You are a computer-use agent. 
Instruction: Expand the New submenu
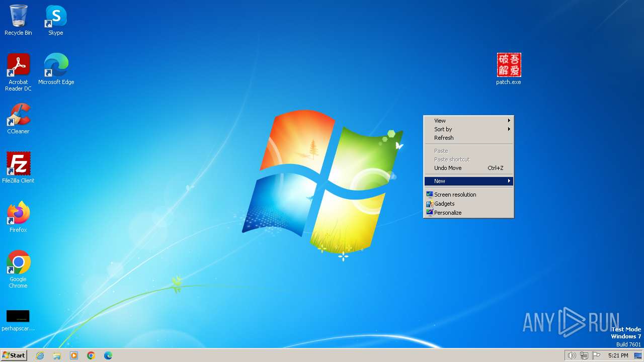(468, 181)
